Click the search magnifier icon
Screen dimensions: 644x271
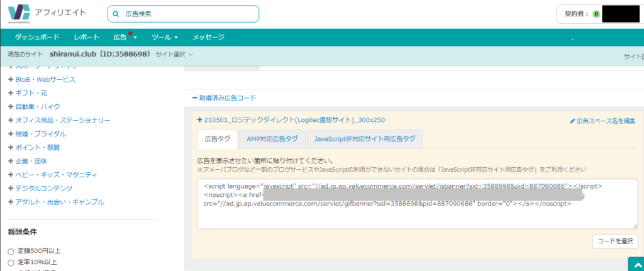(115, 14)
